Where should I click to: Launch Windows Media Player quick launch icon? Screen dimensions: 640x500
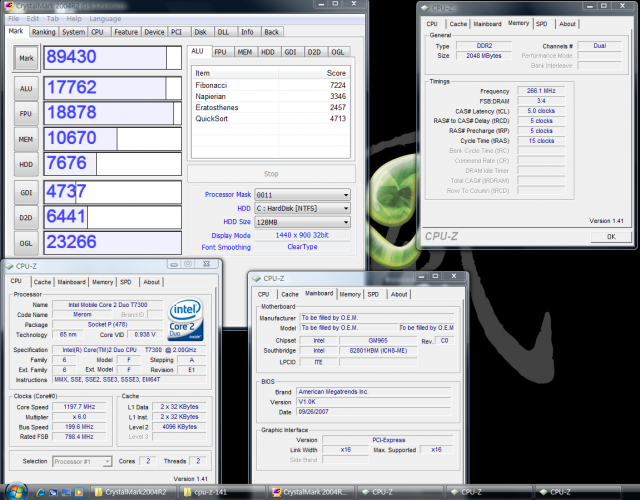pos(79,492)
